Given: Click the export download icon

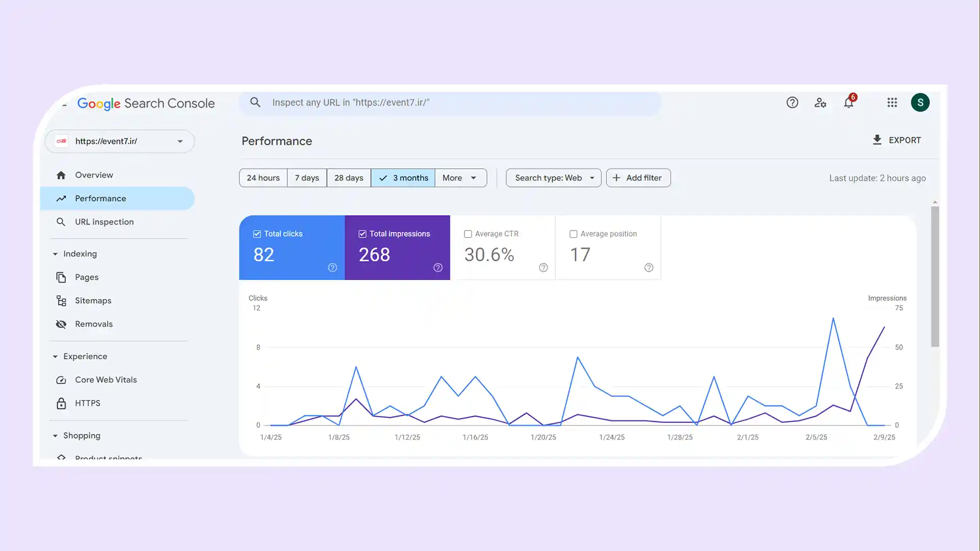Looking at the screenshot, I should pyautogui.click(x=877, y=140).
